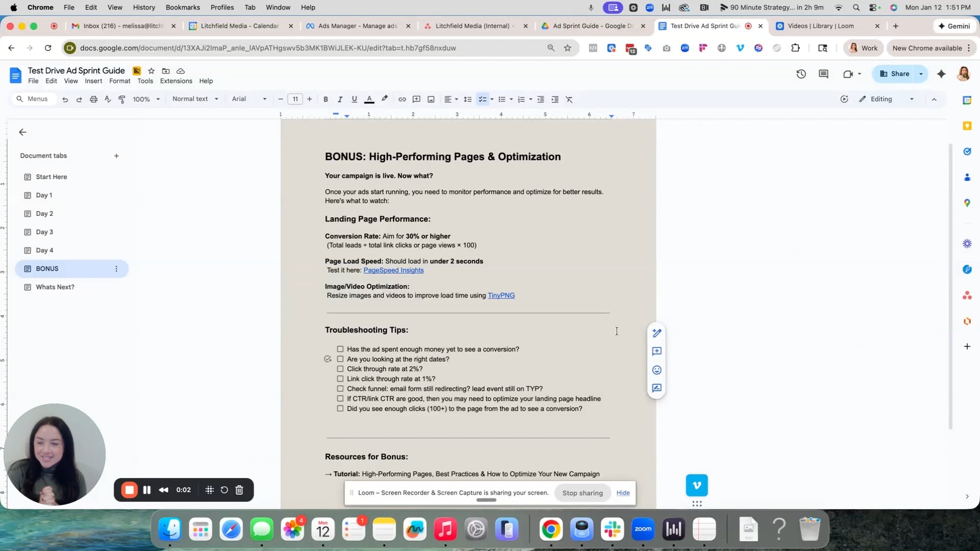Stop the Loom recording with red button
This screenshot has height=551, width=980.
tap(130, 490)
